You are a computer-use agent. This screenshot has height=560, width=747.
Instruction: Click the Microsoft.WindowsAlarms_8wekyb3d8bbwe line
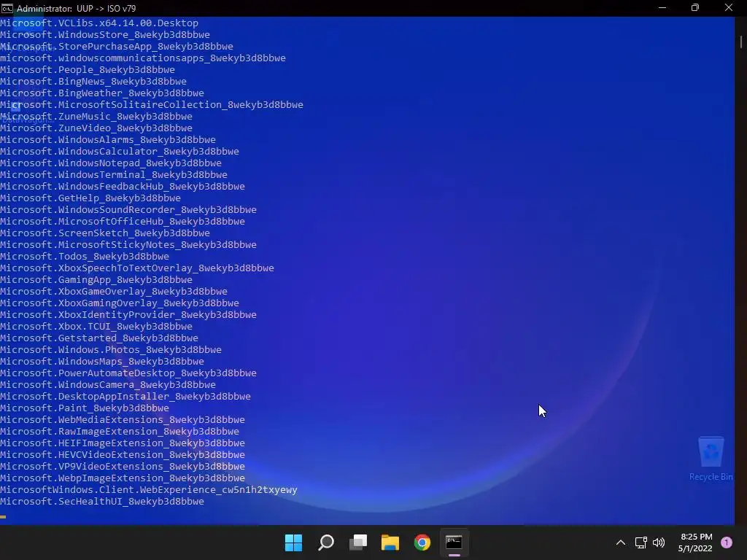pyautogui.click(x=108, y=139)
